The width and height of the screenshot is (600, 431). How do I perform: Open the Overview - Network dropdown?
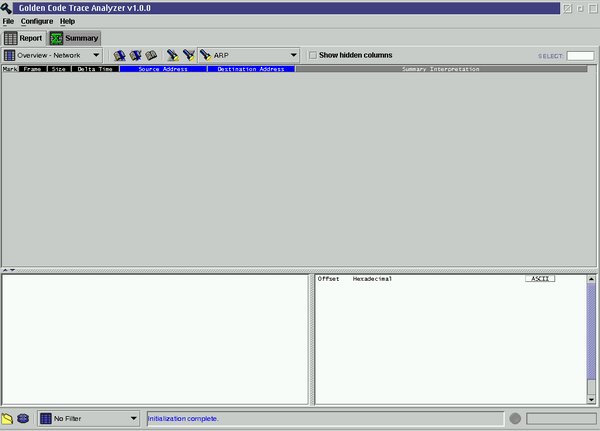[x=52, y=56]
